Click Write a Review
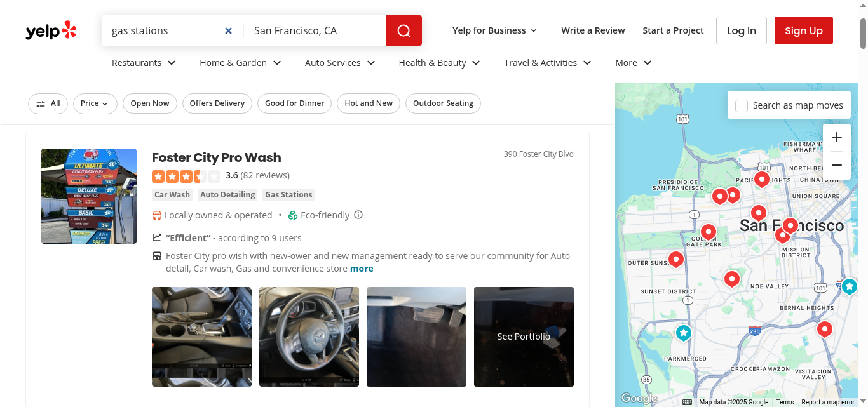 pos(593,30)
